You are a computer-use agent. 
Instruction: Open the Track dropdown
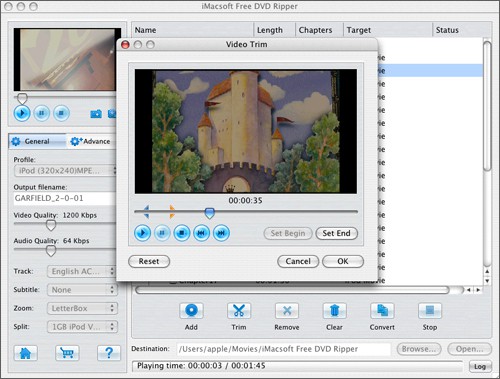point(82,271)
